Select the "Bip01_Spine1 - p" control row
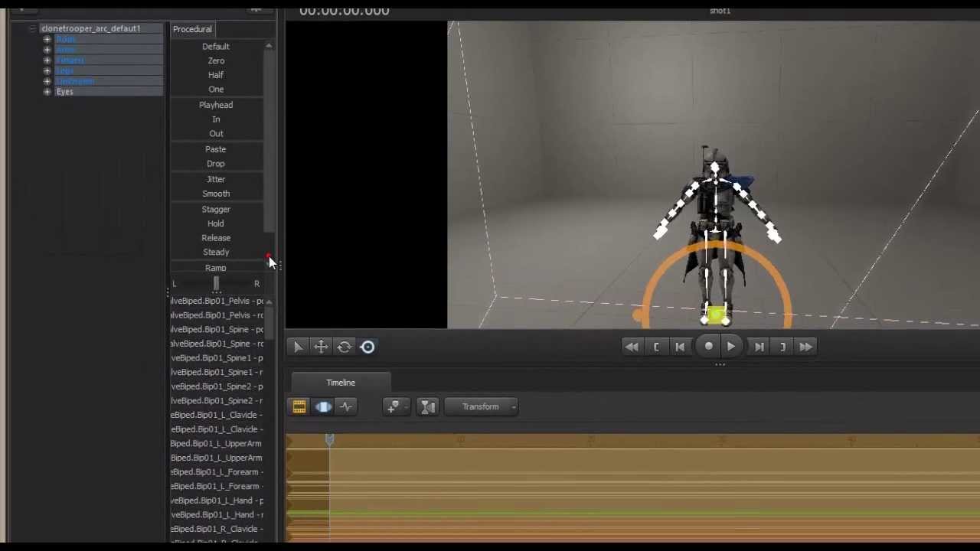The width and height of the screenshot is (980, 551). tap(217, 358)
